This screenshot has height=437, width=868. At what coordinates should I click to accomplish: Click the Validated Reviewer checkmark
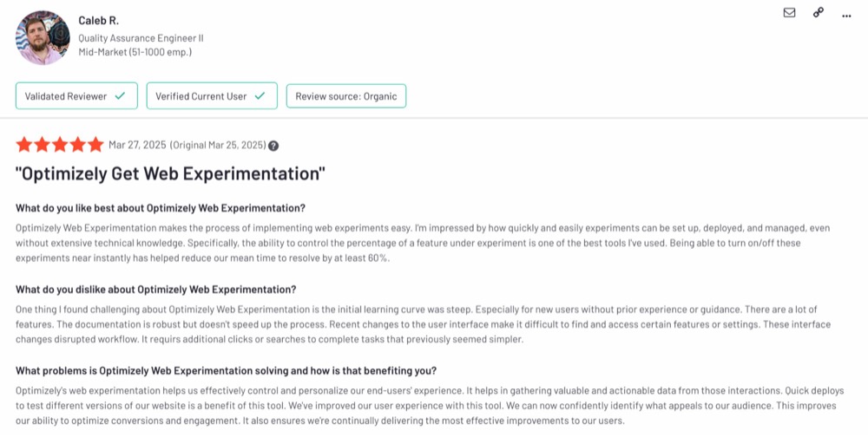120,96
